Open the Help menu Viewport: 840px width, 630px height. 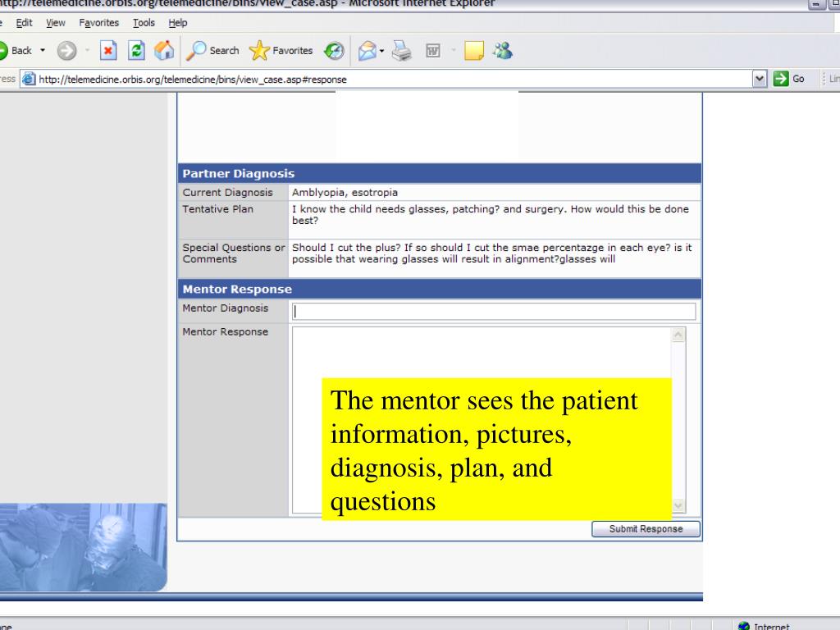(178, 23)
